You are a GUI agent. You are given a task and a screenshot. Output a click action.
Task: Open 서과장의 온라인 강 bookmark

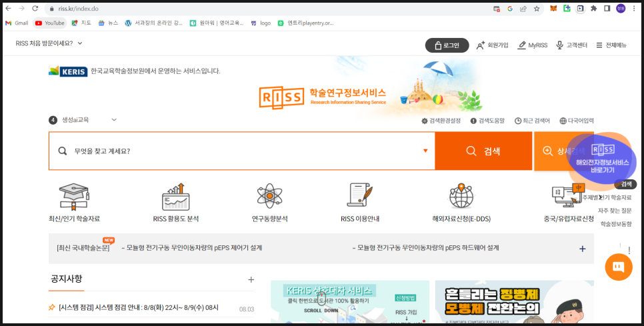point(154,23)
